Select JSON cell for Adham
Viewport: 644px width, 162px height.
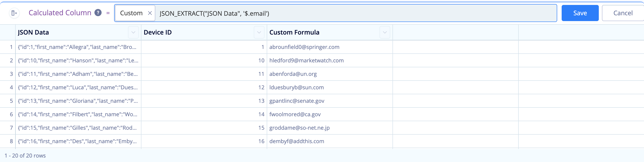point(78,74)
